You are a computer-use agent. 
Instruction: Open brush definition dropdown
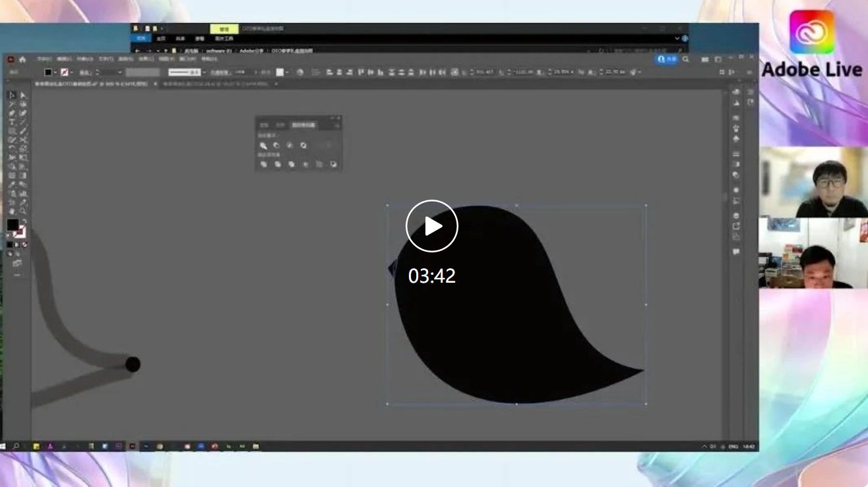203,72
